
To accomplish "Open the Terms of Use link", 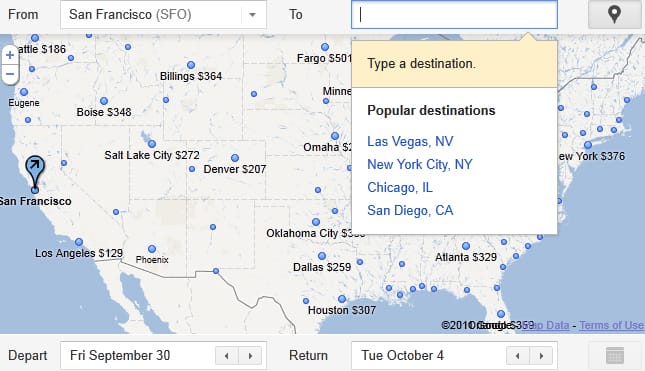I will [x=611, y=325].
